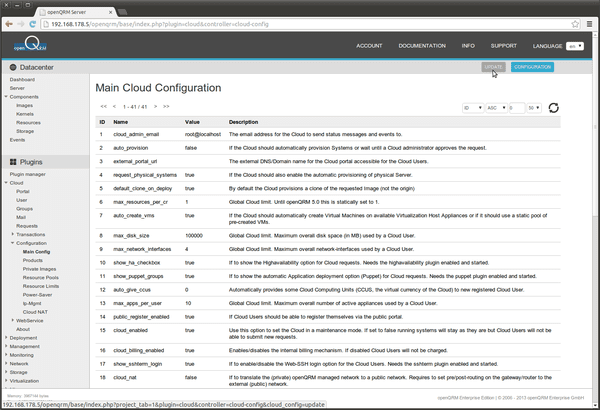Select Main Config in the sidebar
Screen dimensions: 600x410
click(x=36, y=252)
